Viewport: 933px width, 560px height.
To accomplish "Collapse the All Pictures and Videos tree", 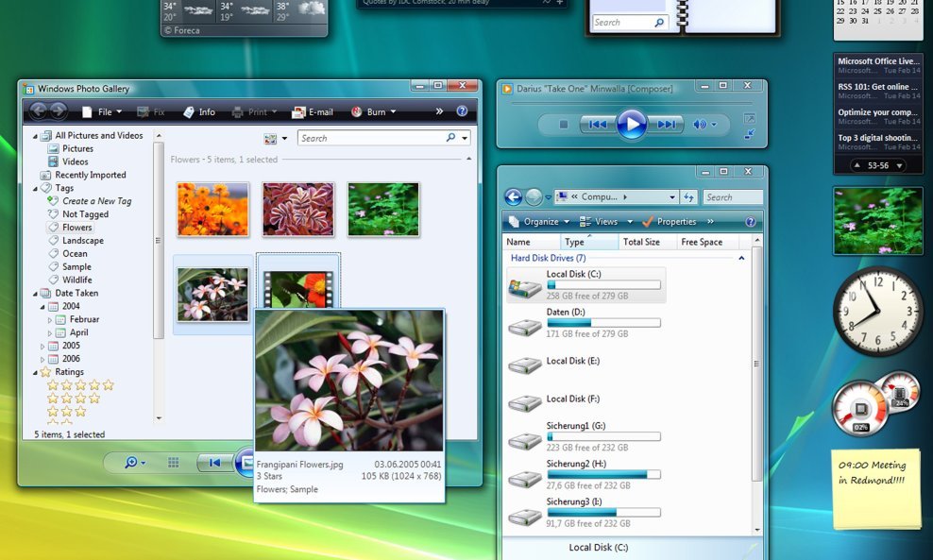I will pyautogui.click(x=35, y=136).
